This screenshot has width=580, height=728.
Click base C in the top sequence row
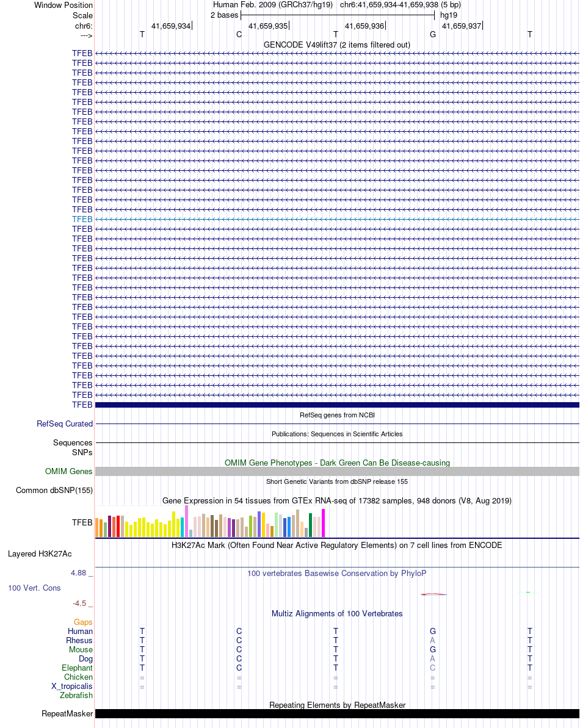239,34
